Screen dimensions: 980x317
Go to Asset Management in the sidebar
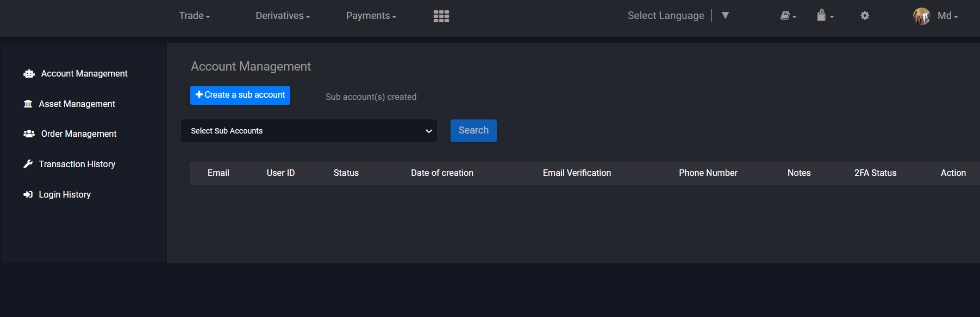77,104
